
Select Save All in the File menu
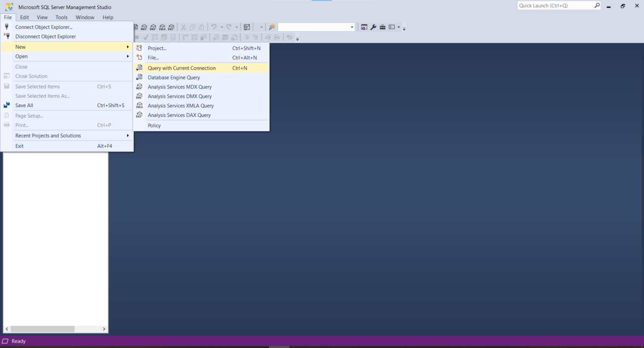[24, 105]
